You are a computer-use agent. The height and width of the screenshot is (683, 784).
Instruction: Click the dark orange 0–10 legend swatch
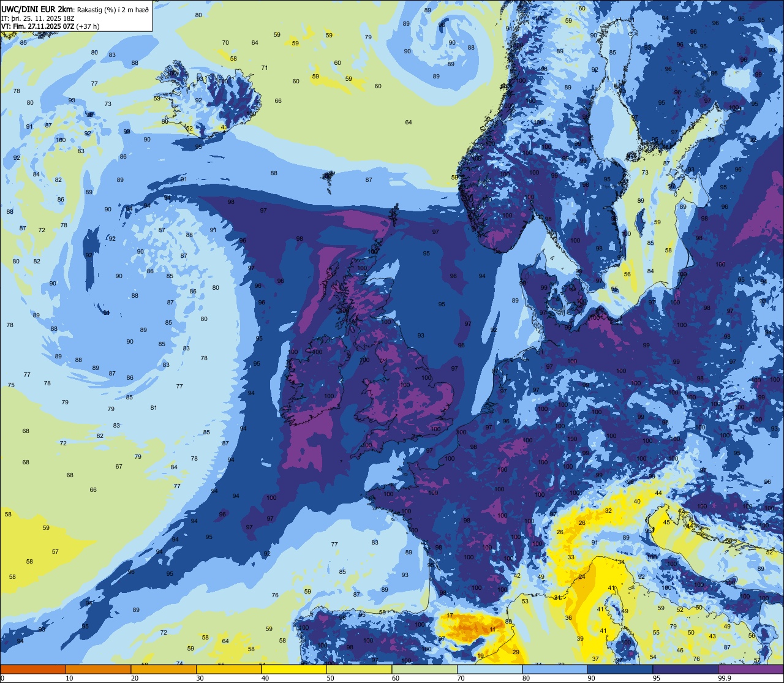click(33, 670)
